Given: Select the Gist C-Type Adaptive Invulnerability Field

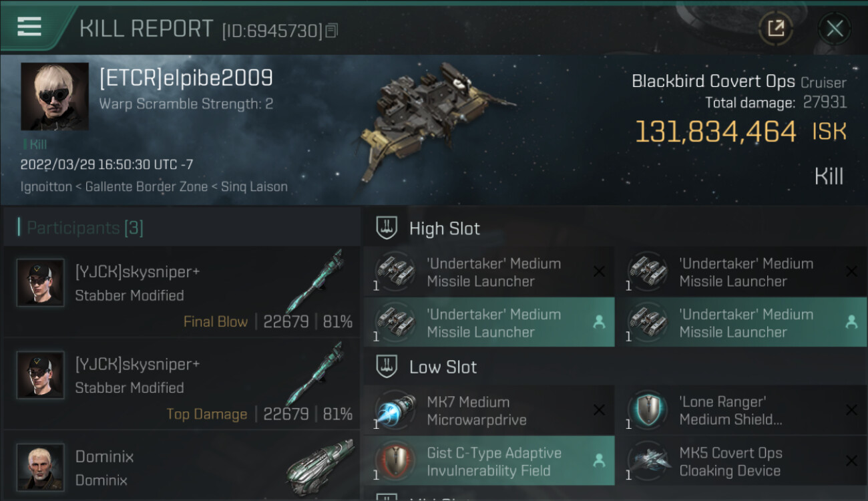Looking at the screenshot, I should coord(487,462).
